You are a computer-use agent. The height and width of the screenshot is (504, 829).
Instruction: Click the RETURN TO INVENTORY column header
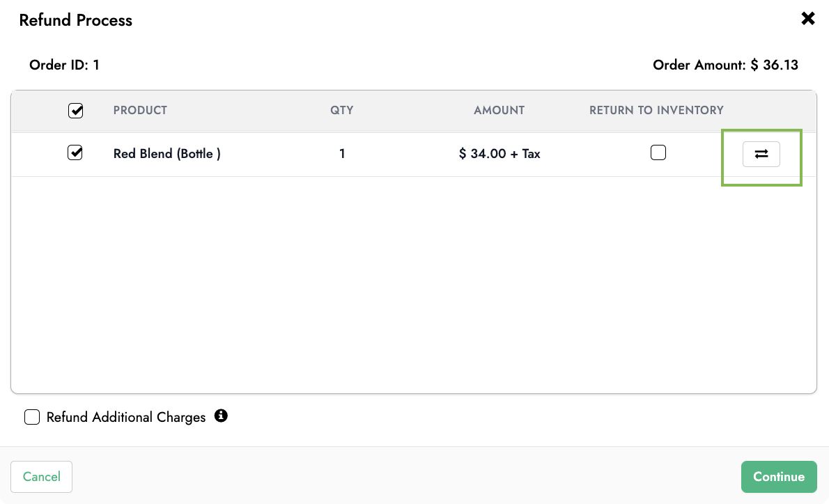pos(656,111)
